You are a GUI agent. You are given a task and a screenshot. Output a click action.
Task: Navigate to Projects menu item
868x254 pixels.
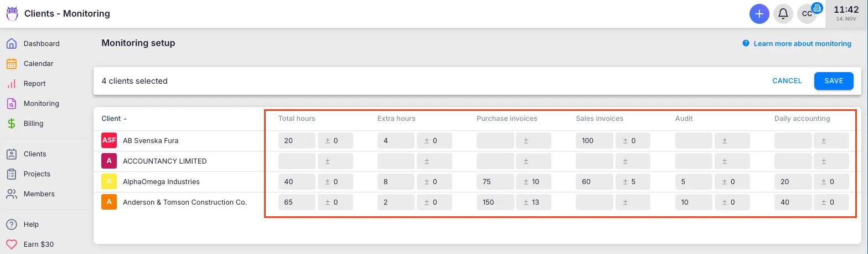click(37, 174)
